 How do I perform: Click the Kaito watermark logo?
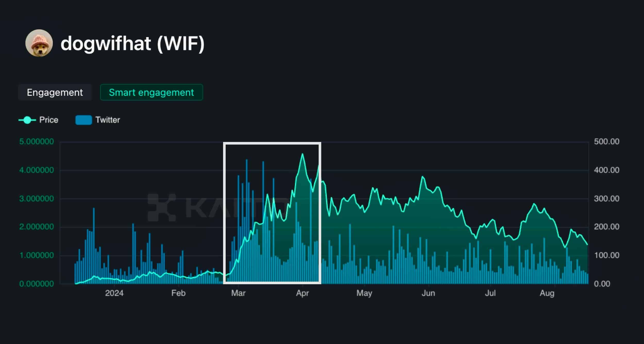pyautogui.click(x=162, y=207)
